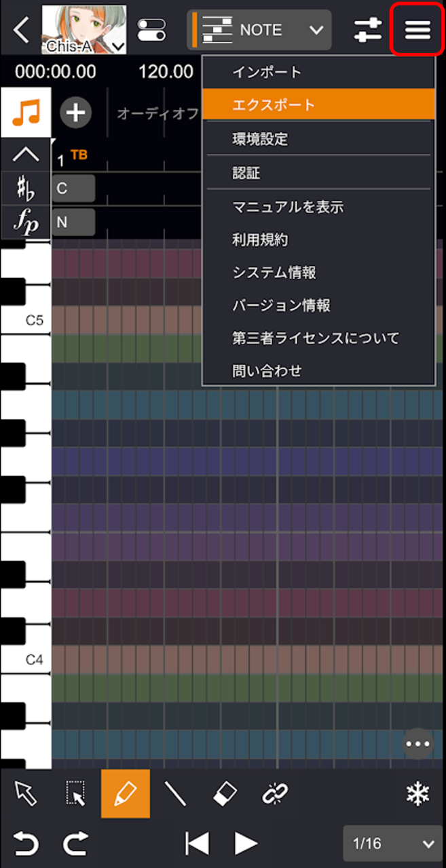Select the pencil note tool
446x868 pixels.
tap(126, 793)
